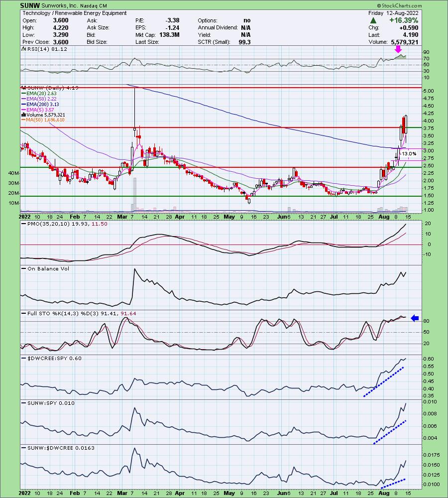Click the Options value 'no'
Image resolution: width=448 pixels, height=498 pixels.
coord(247,20)
